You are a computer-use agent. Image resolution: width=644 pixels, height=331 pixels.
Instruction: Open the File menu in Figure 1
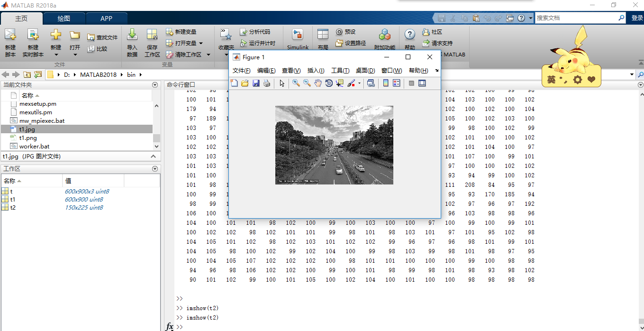[242, 71]
